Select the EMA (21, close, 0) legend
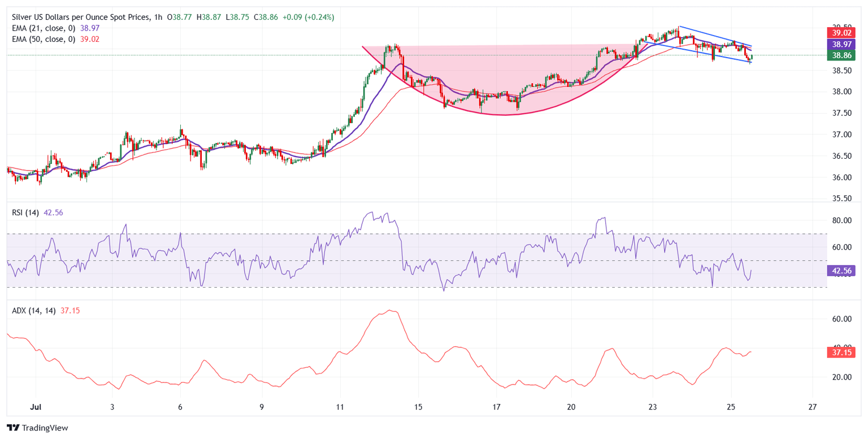Image resolution: width=868 pixels, height=439 pixels. (43, 28)
